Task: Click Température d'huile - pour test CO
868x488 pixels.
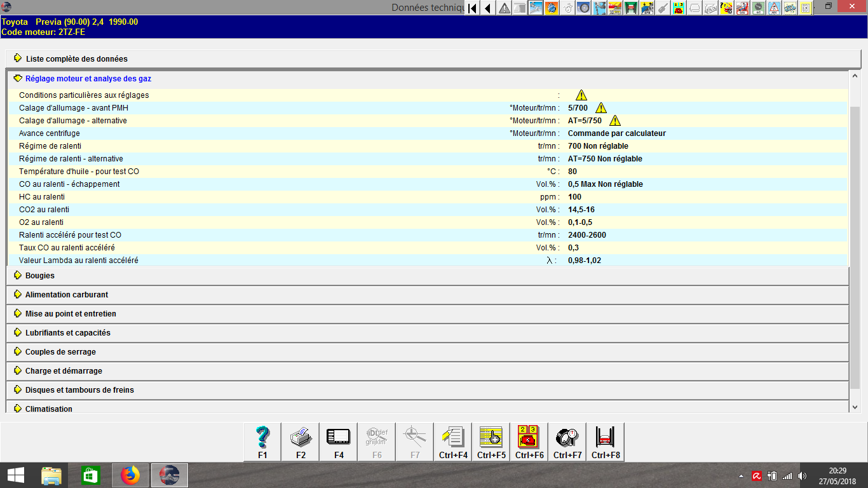Action: 79,172
